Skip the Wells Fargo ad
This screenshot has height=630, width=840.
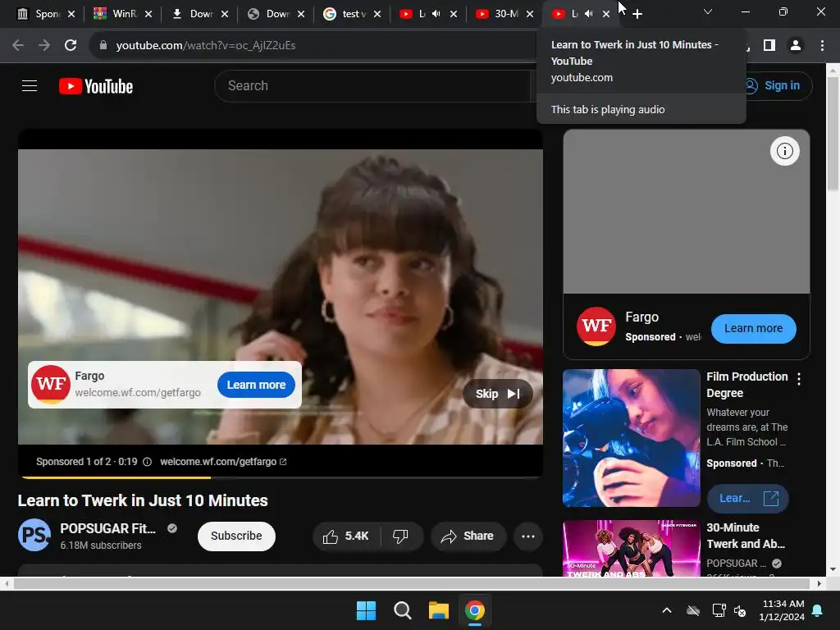point(498,394)
